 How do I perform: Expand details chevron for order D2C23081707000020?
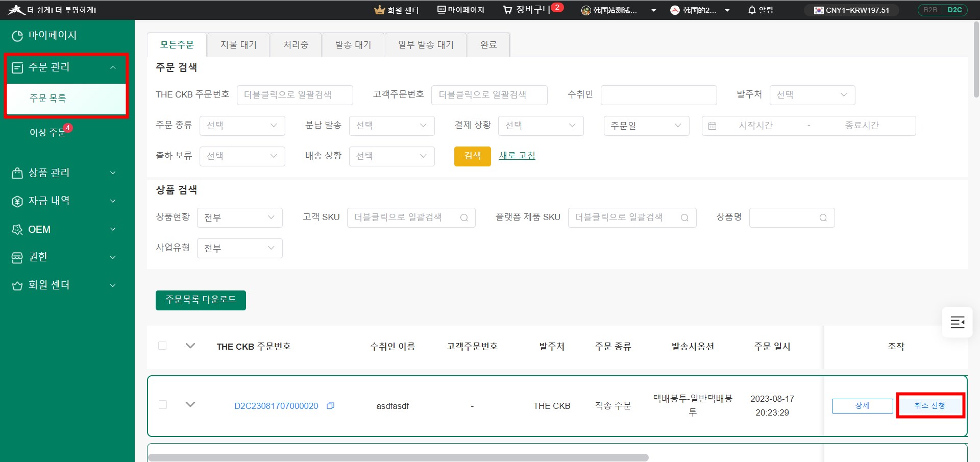[x=190, y=404]
